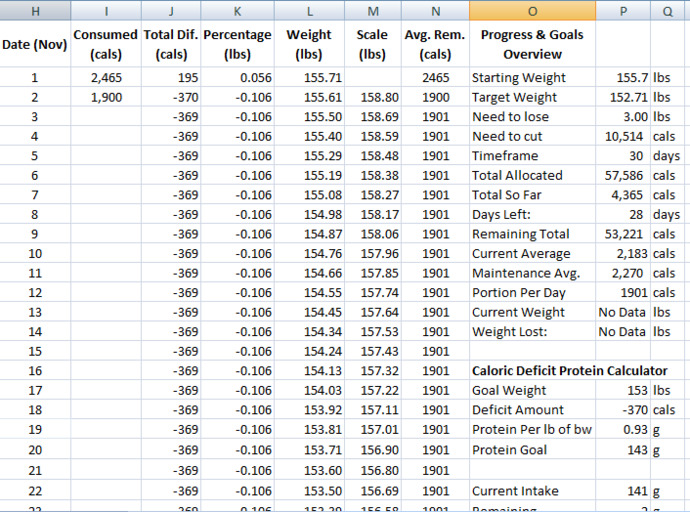Click Weight cell showing 155.71
This screenshot has height=512, width=690.
click(x=309, y=77)
